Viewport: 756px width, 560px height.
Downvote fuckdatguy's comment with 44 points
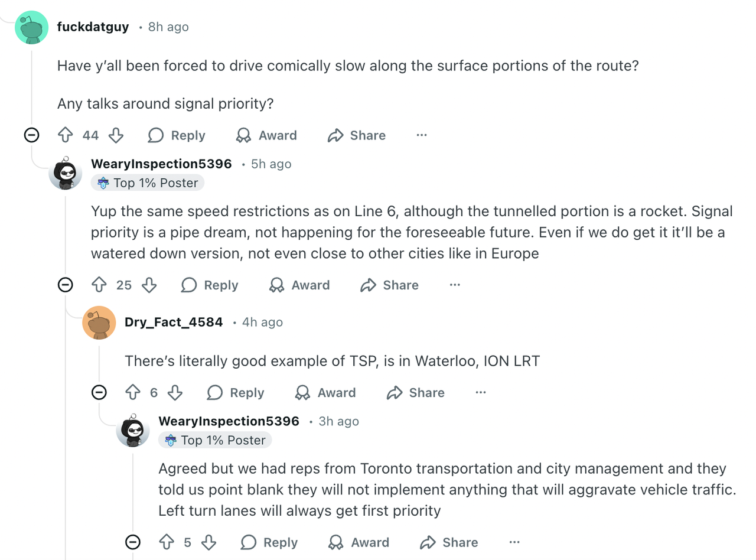pyautogui.click(x=116, y=135)
